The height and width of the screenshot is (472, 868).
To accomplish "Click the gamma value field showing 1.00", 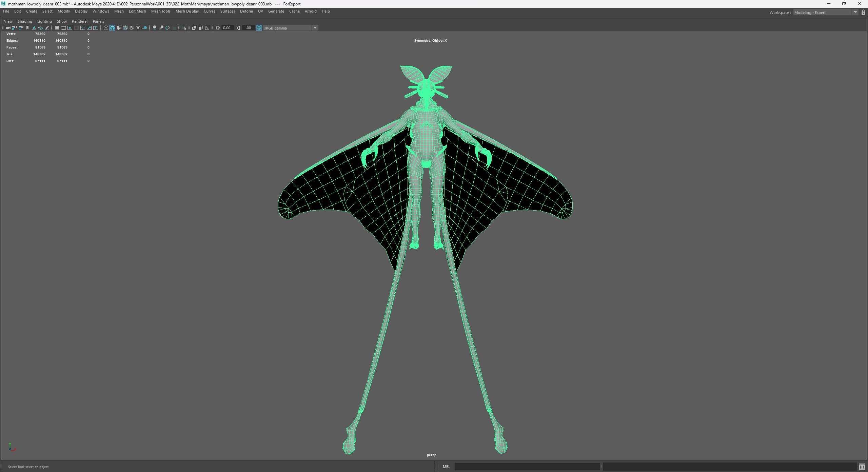I will (248, 28).
